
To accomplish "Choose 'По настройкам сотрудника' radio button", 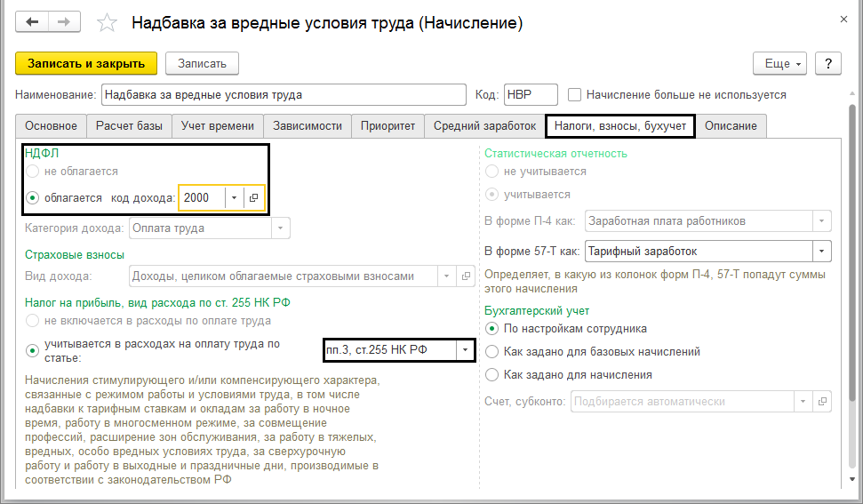I will [x=492, y=329].
